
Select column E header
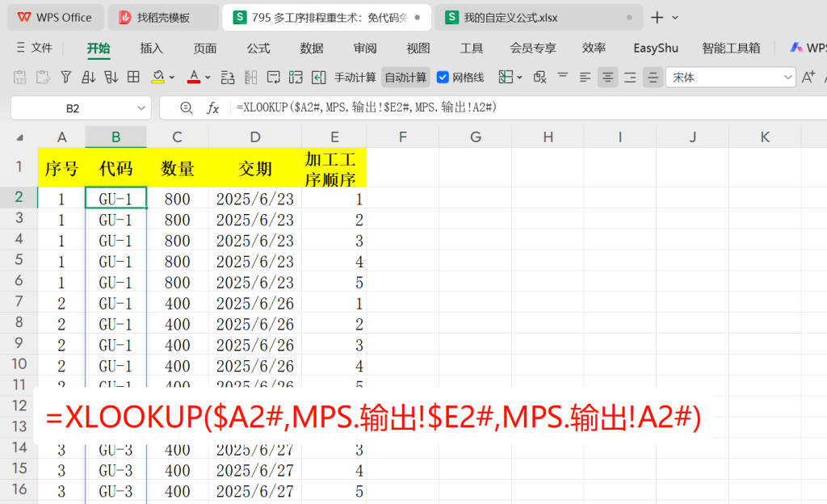(334, 137)
